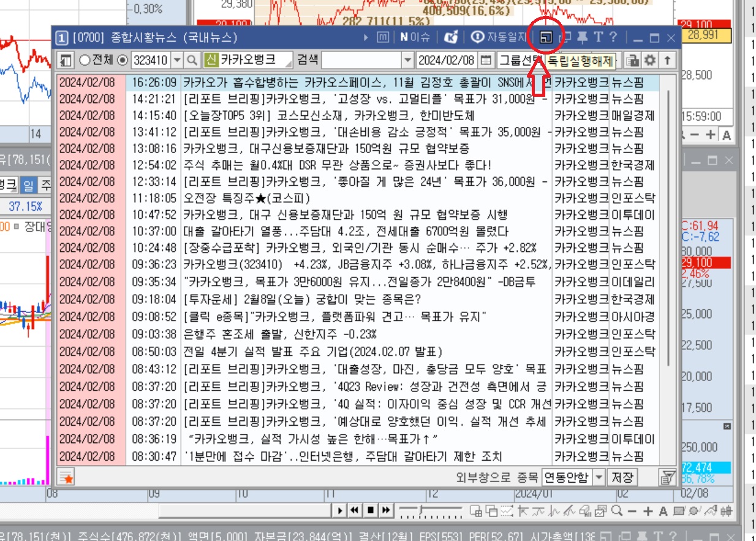Expand the stock code dropdown arrow
Viewport: 756px width, 541px height.
click(x=178, y=60)
